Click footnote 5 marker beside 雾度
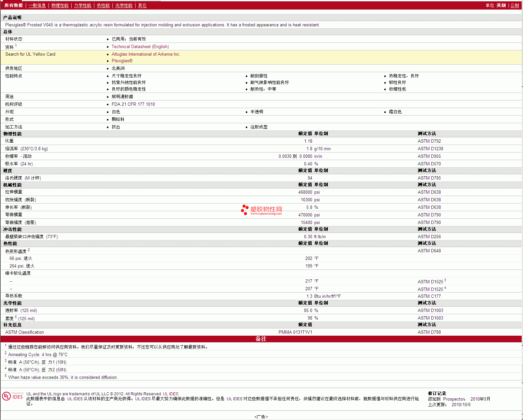The width and height of the screenshot is (523, 420). pos(16,317)
